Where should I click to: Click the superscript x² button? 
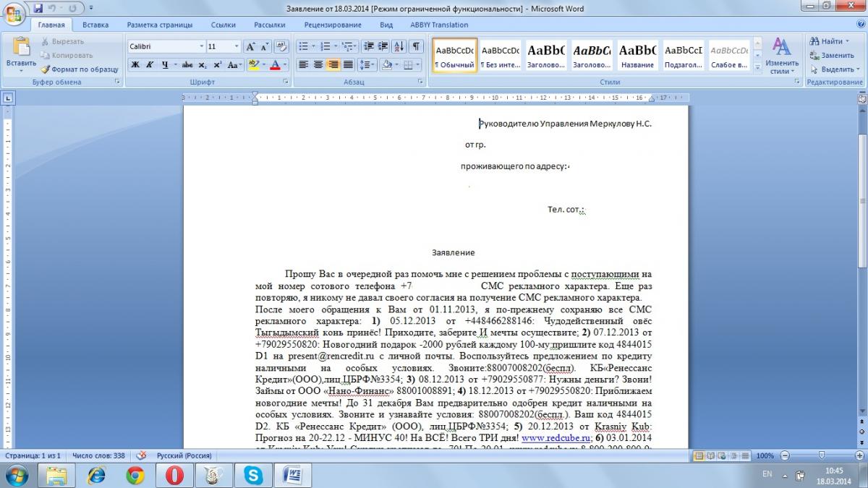click(x=218, y=65)
